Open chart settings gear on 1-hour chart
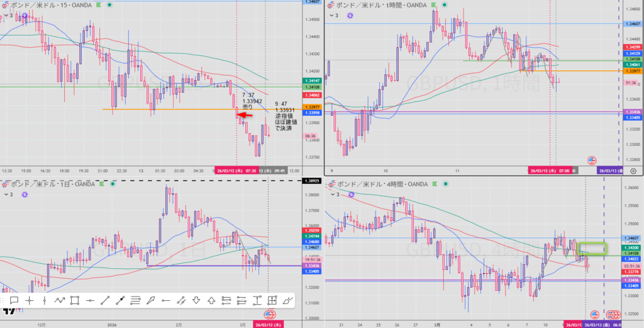 point(633,171)
